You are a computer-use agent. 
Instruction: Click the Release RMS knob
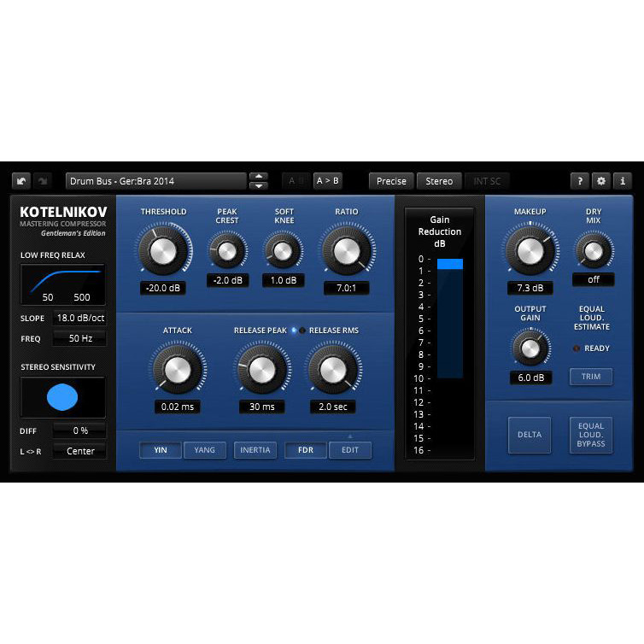[x=333, y=369]
